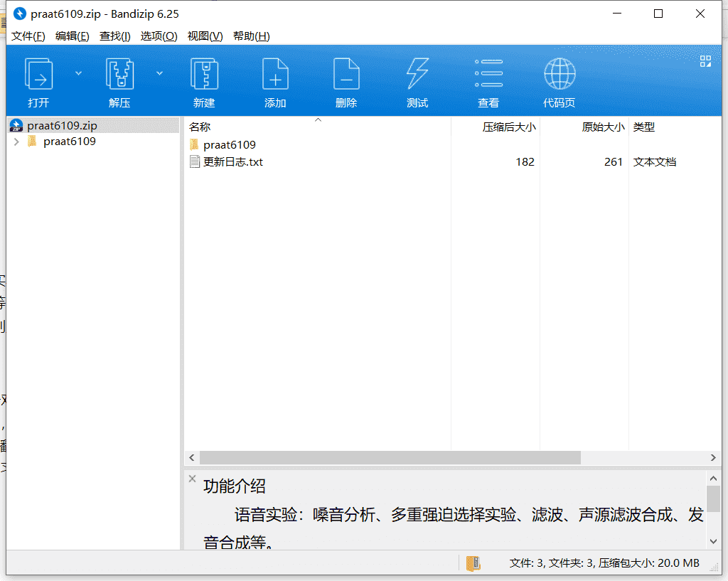Open the dropdown arrow next to 解压
The image size is (728, 581).
[159, 73]
